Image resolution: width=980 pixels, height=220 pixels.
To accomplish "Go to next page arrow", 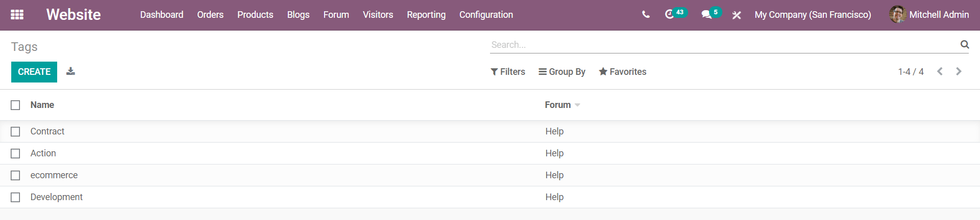I will (x=959, y=72).
